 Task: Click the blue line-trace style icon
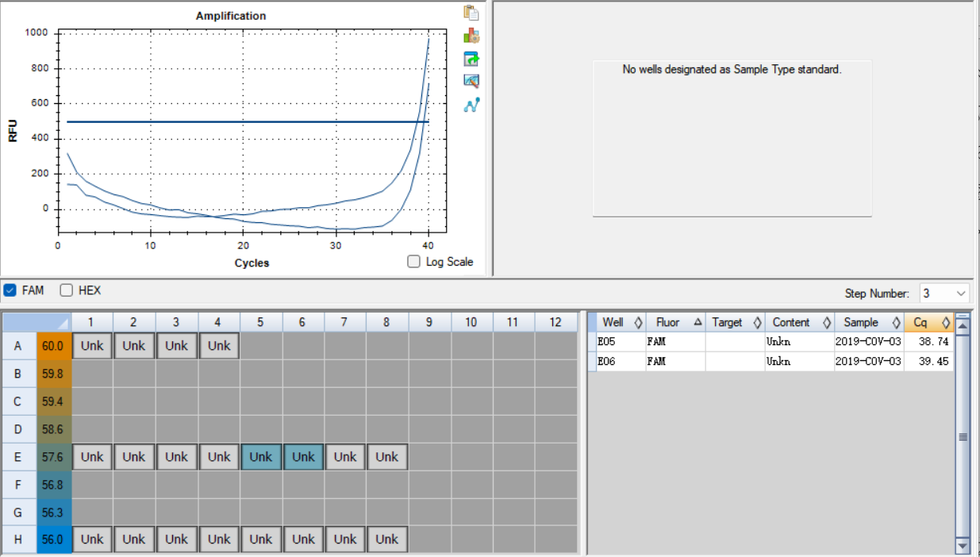[x=471, y=104]
